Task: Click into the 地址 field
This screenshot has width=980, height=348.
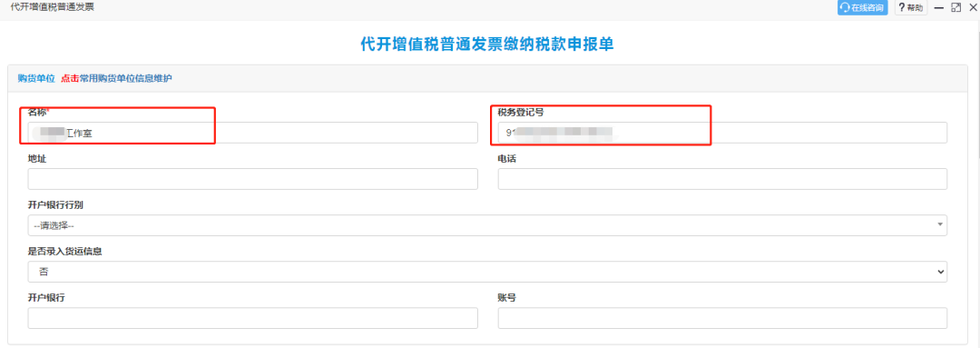Action: pos(252,179)
